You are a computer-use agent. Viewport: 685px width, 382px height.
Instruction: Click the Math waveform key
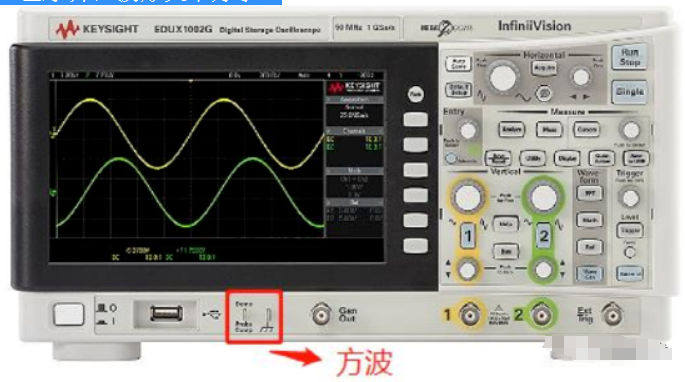click(590, 220)
